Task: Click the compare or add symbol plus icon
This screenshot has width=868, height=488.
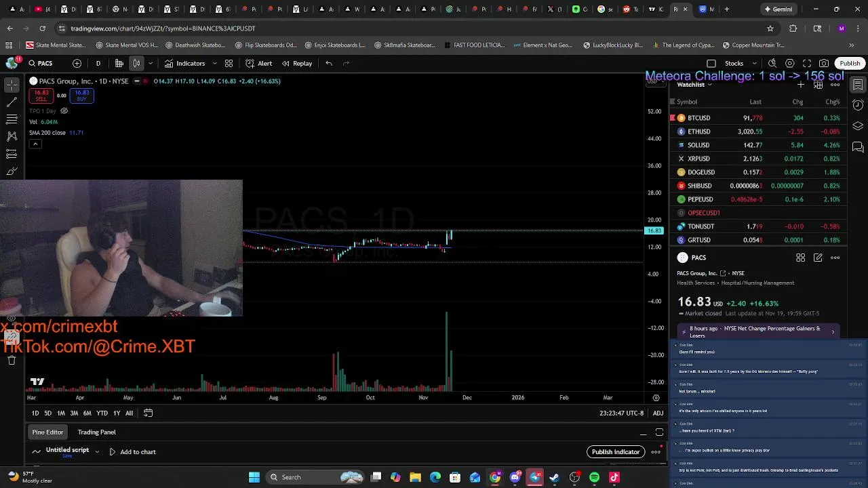Action: [x=77, y=63]
